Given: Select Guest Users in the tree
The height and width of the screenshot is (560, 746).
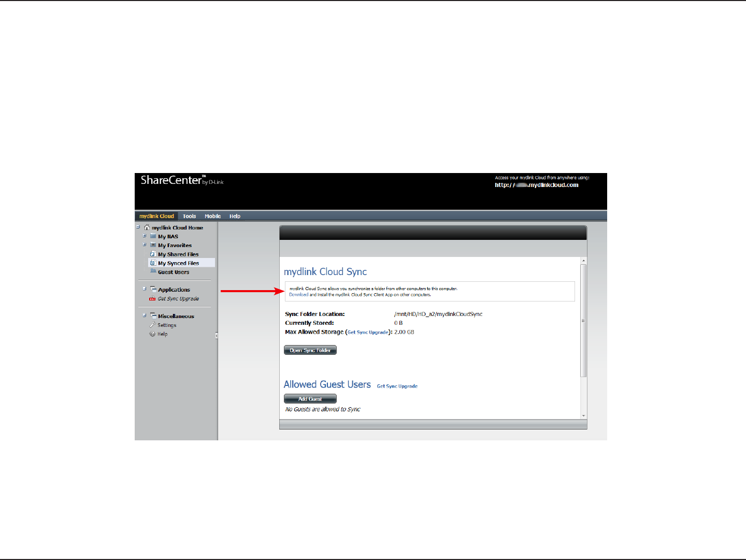Looking at the screenshot, I should [174, 272].
